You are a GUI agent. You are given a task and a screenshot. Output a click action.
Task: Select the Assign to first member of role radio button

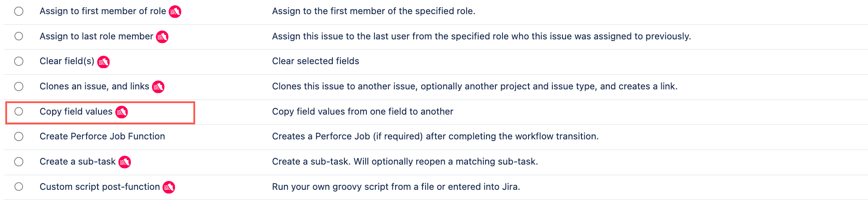tap(19, 11)
